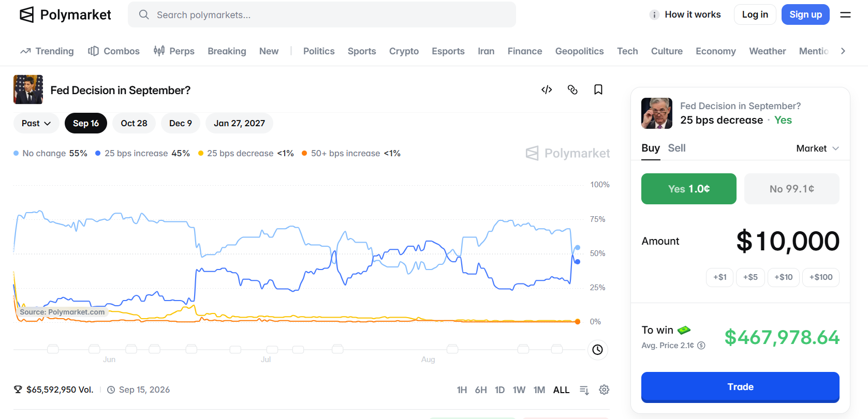
Task: Click the Perps candlestick icon
Action: (x=159, y=51)
